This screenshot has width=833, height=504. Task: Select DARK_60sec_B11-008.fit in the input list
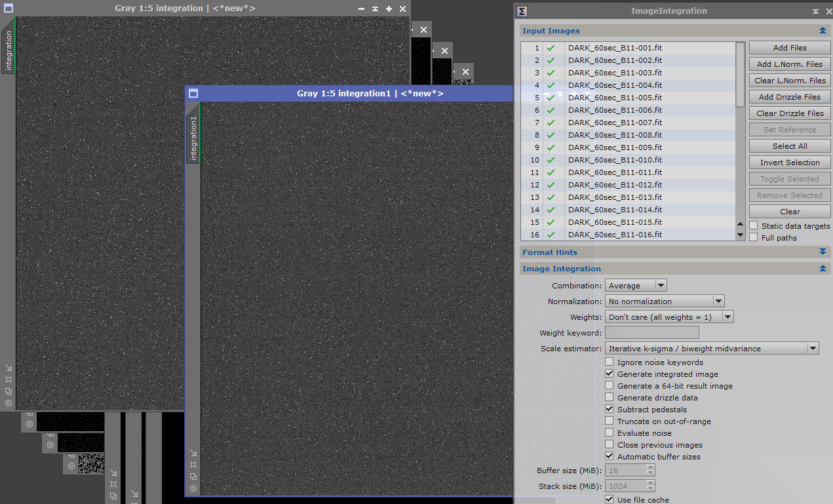[615, 135]
